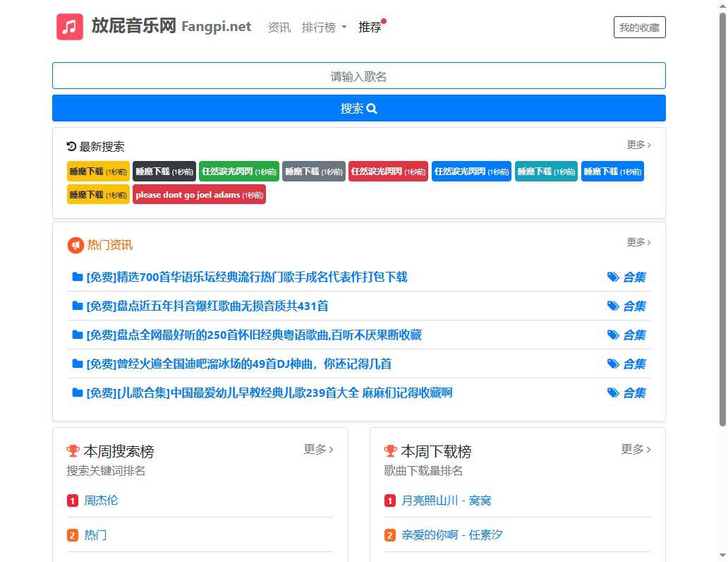Click the folder icon beside the 儿歌合集 article
Viewport: 728px width, 562px height.
point(78,393)
